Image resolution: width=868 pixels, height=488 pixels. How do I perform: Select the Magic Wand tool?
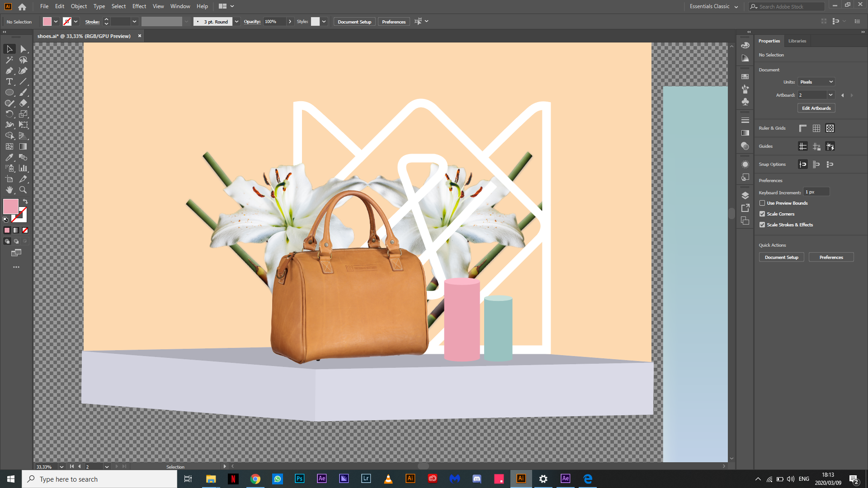point(9,60)
